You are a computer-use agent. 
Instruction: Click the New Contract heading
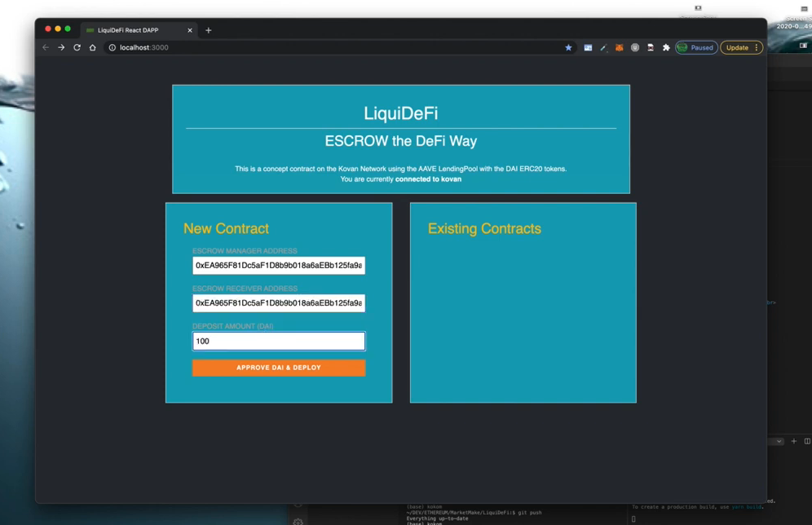[227, 228]
